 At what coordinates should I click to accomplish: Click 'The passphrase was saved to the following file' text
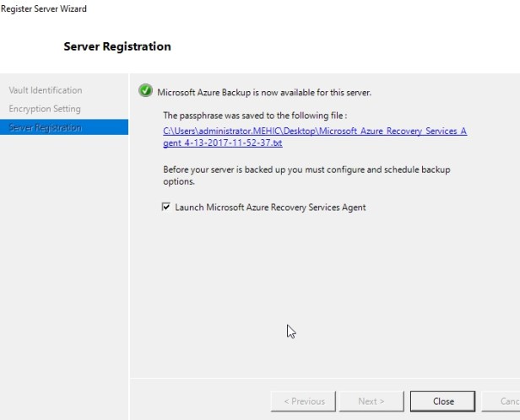(x=255, y=116)
